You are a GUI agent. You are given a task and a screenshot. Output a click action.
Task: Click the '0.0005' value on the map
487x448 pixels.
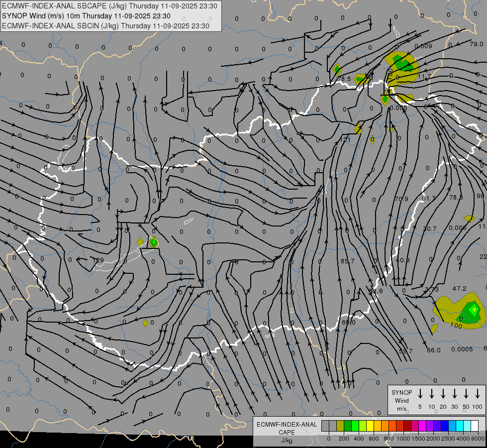(x=462, y=349)
